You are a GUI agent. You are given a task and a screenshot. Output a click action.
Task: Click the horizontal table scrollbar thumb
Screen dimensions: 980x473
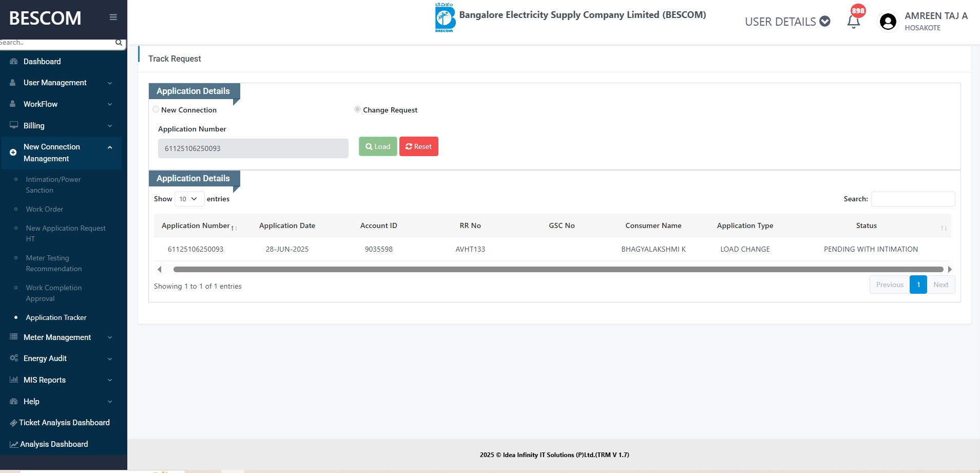558,269
